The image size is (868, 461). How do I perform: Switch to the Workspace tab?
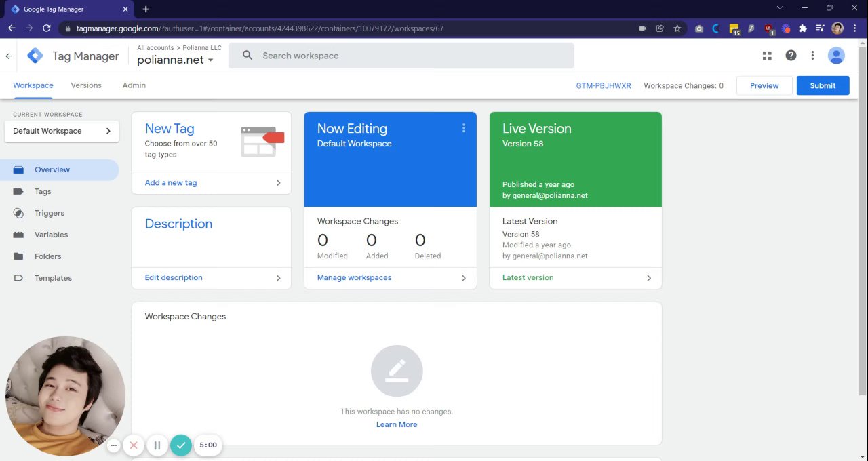pos(33,85)
